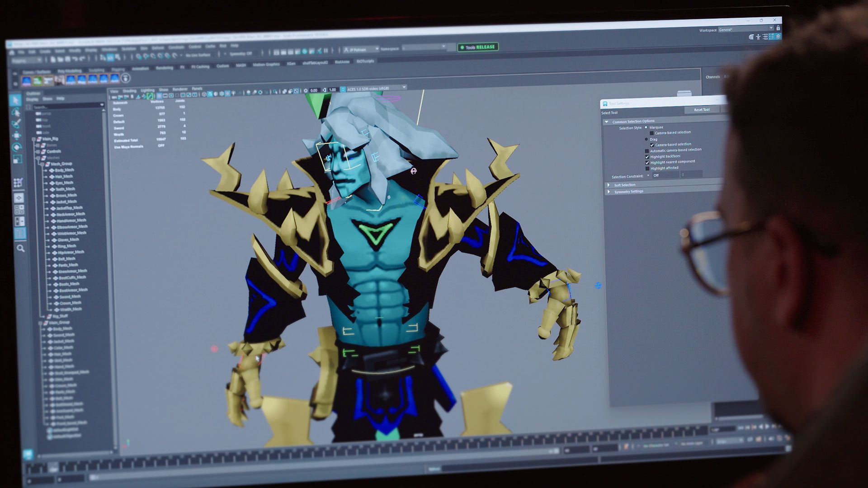The width and height of the screenshot is (868, 488).
Task: Collapse the Mesh_Group node in Outliner
Action: [42, 164]
